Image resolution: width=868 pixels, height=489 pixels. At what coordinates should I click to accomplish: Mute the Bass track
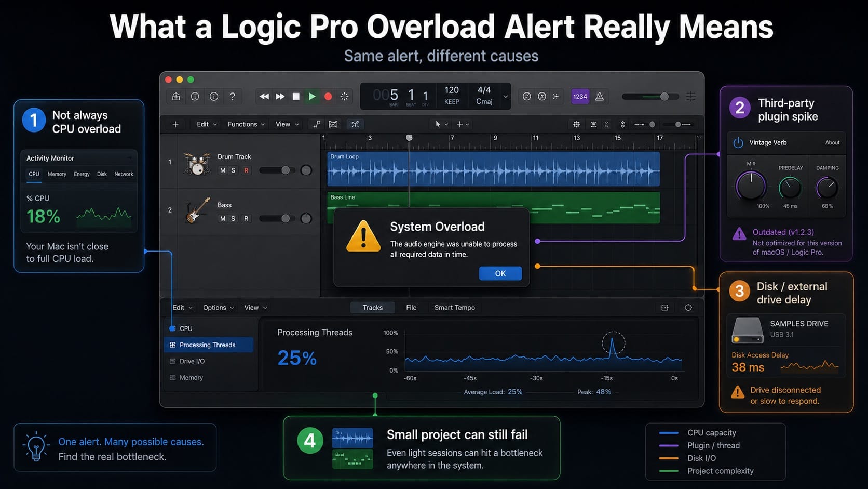click(x=223, y=219)
